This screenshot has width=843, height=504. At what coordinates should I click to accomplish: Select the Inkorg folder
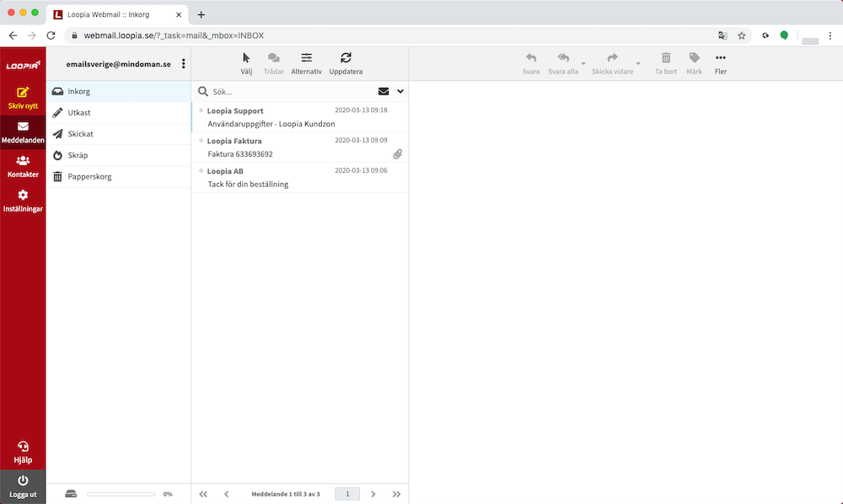click(x=119, y=91)
